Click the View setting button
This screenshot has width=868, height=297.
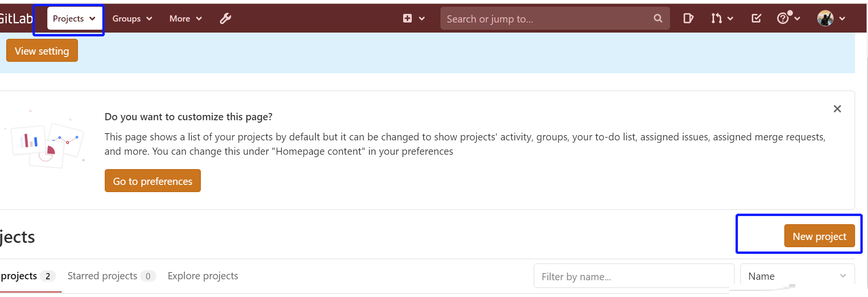(42, 51)
